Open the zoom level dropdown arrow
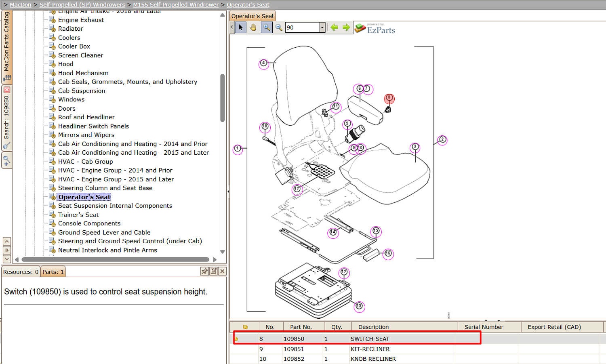This screenshot has height=364, width=606. pos(322,27)
